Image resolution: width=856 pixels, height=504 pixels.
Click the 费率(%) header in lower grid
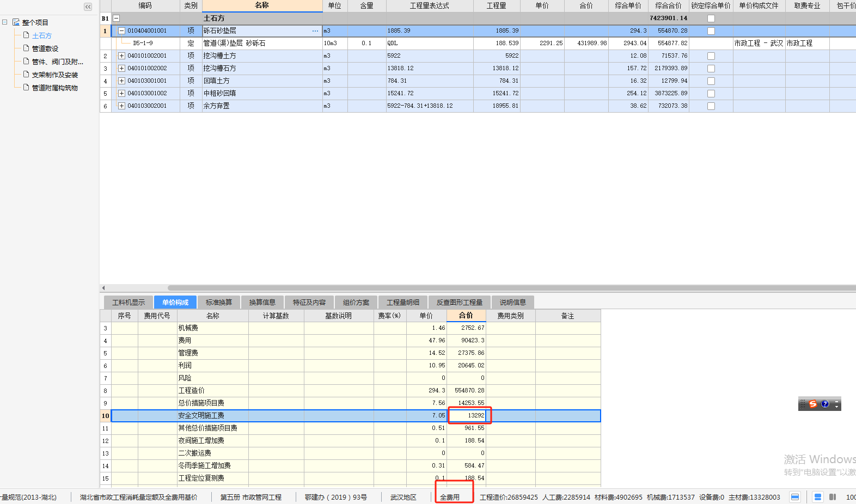(389, 316)
